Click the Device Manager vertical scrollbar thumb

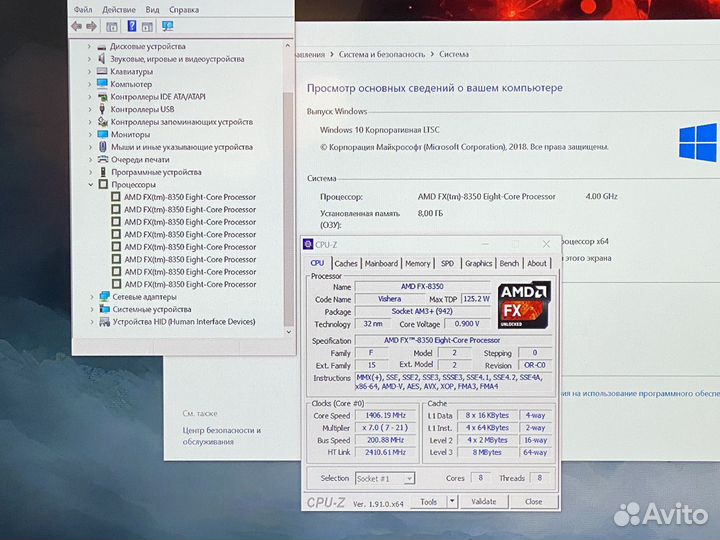click(x=288, y=208)
